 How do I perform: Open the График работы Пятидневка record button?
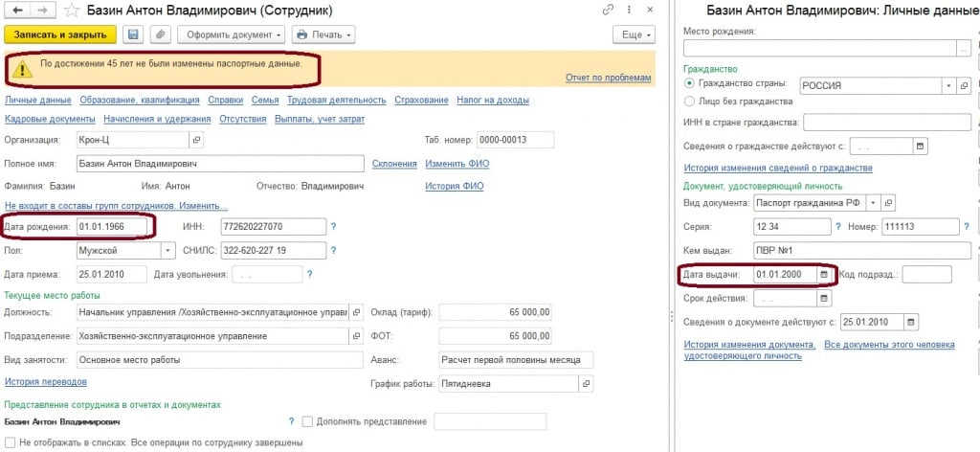click(x=586, y=384)
